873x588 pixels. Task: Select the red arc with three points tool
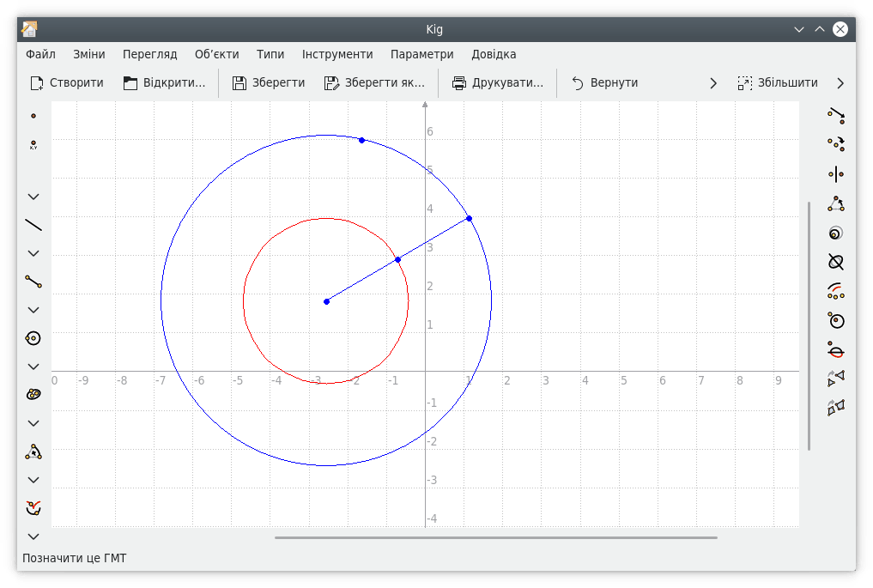(836, 291)
